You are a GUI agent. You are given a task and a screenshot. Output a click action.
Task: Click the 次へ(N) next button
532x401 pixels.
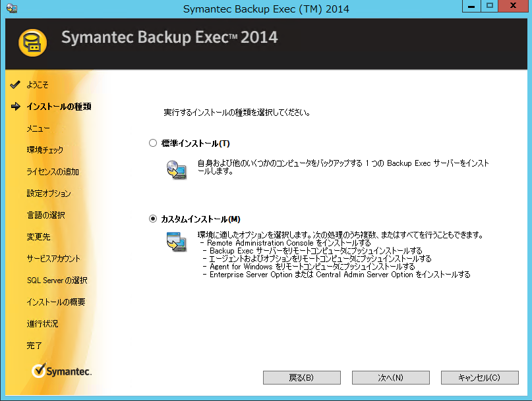(x=390, y=377)
